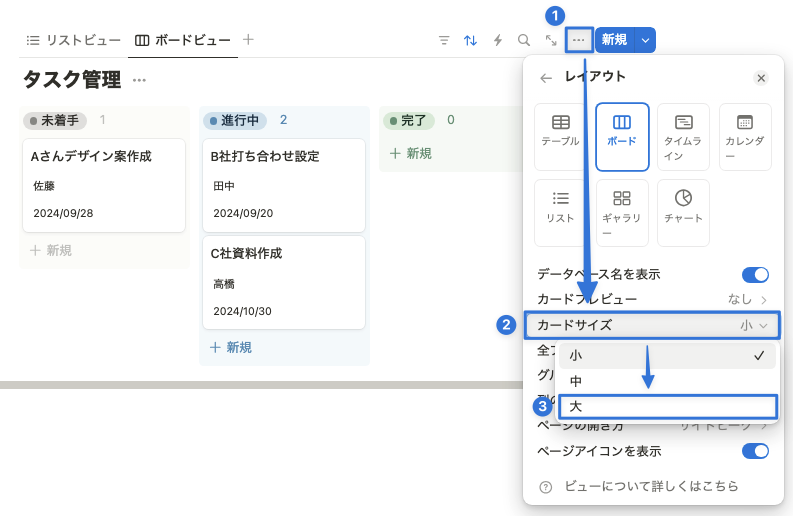This screenshot has height=516, width=793.
Task: Click the date 2024/09/28
Action: coord(63,213)
